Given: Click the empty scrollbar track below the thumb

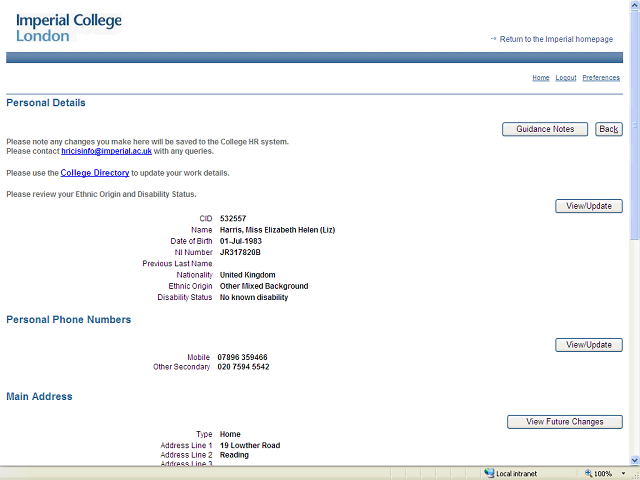Looking at the screenshot, I should pos(634,350).
